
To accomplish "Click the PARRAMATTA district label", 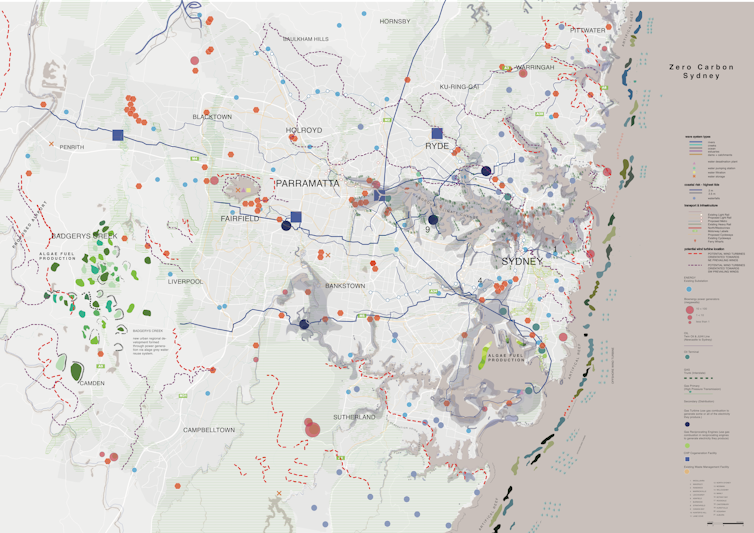I will (x=308, y=184).
